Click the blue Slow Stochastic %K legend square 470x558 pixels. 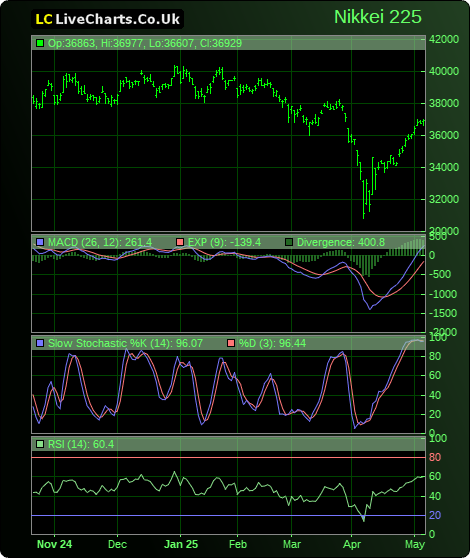tap(40, 343)
